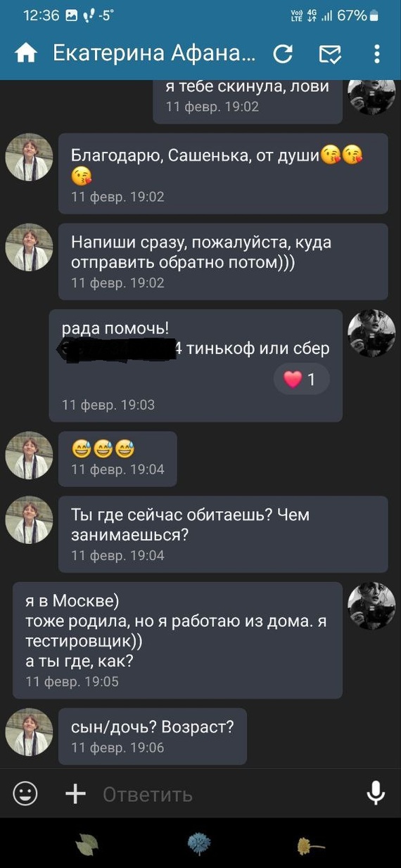Refresh the conversation with reload icon
The image size is (401, 868).
pos(283,53)
